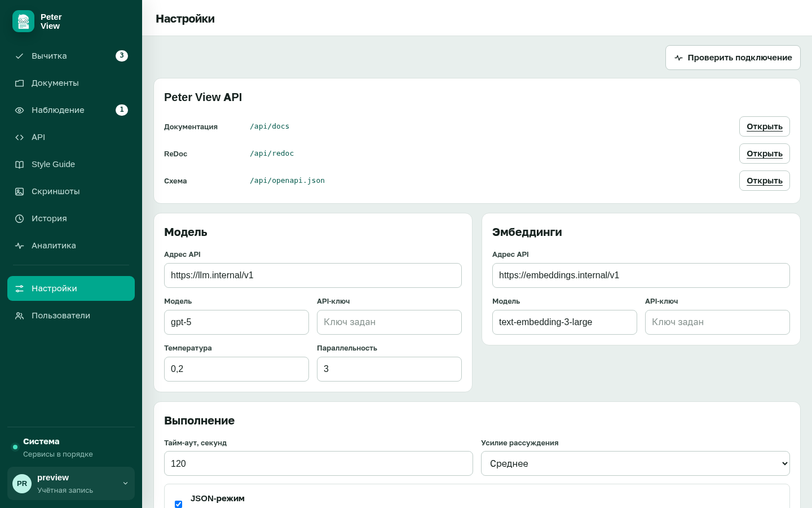Click the Наблюдение eye icon

[19, 110]
